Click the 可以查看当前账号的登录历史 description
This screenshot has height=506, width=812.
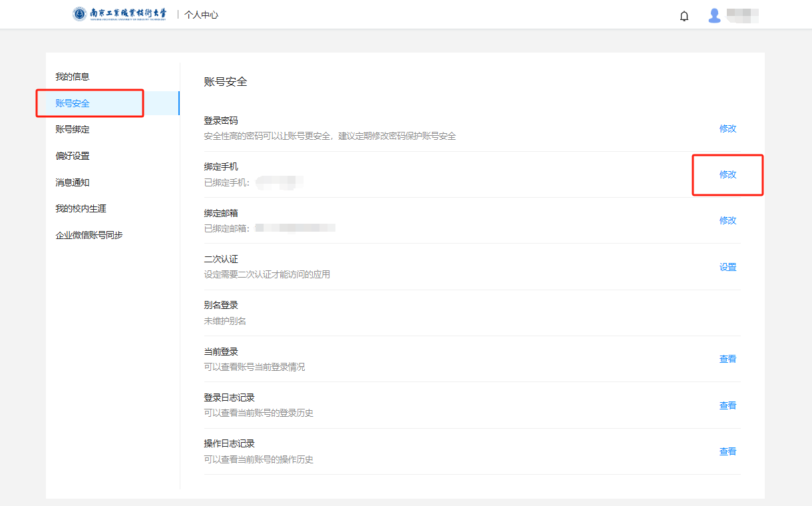[259, 413]
